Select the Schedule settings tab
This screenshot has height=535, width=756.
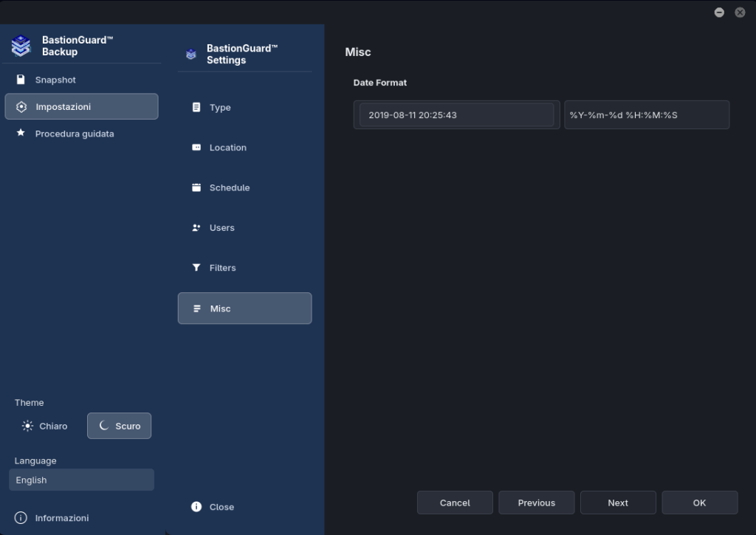point(245,187)
